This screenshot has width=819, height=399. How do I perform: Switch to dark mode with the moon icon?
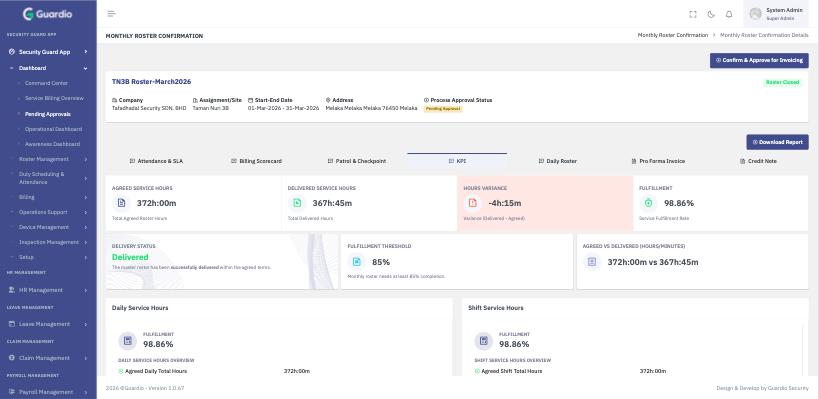click(x=711, y=14)
